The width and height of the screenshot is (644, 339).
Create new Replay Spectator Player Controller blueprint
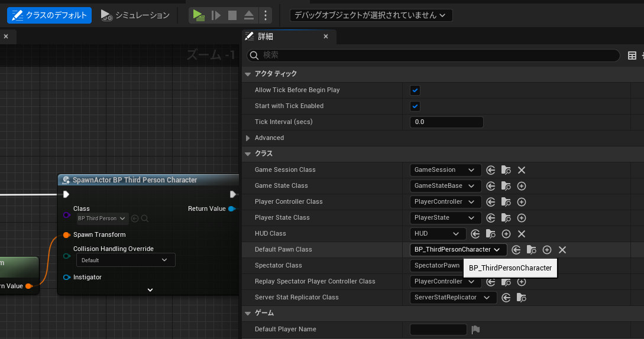click(522, 282)
